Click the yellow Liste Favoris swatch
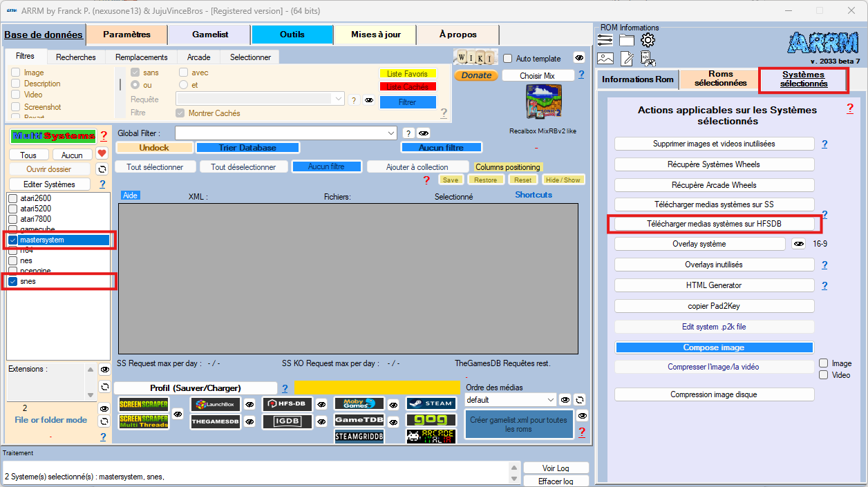 (x=408, y=73)
